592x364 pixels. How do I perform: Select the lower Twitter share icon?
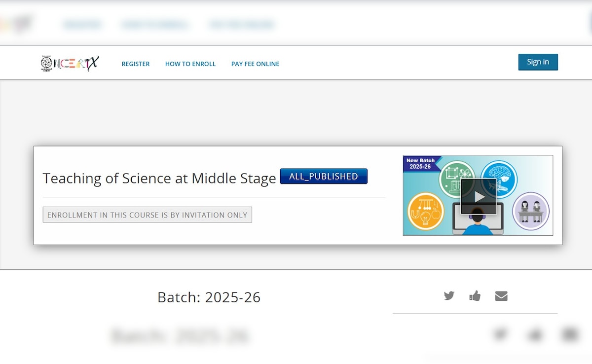(500, 334)
